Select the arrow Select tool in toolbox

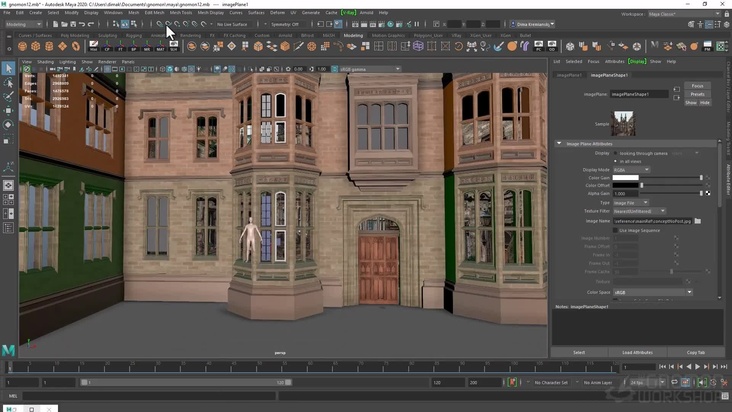[8, 69]
